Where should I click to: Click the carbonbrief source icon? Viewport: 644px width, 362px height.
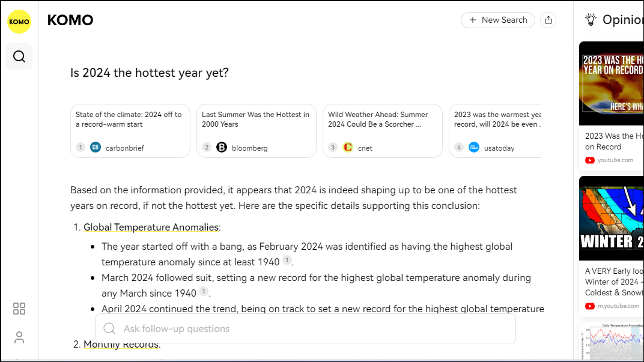click(x=96, y=147)
